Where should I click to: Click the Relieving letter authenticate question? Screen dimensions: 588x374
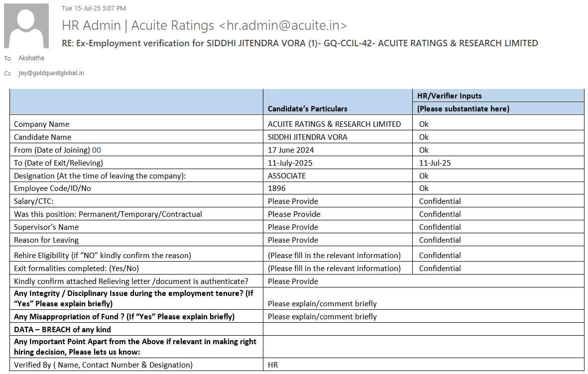(131, 281)
